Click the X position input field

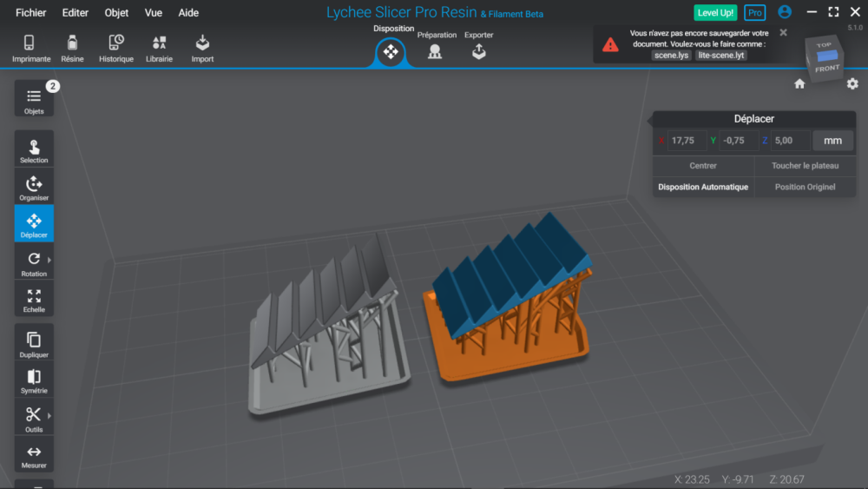[687, 141]
